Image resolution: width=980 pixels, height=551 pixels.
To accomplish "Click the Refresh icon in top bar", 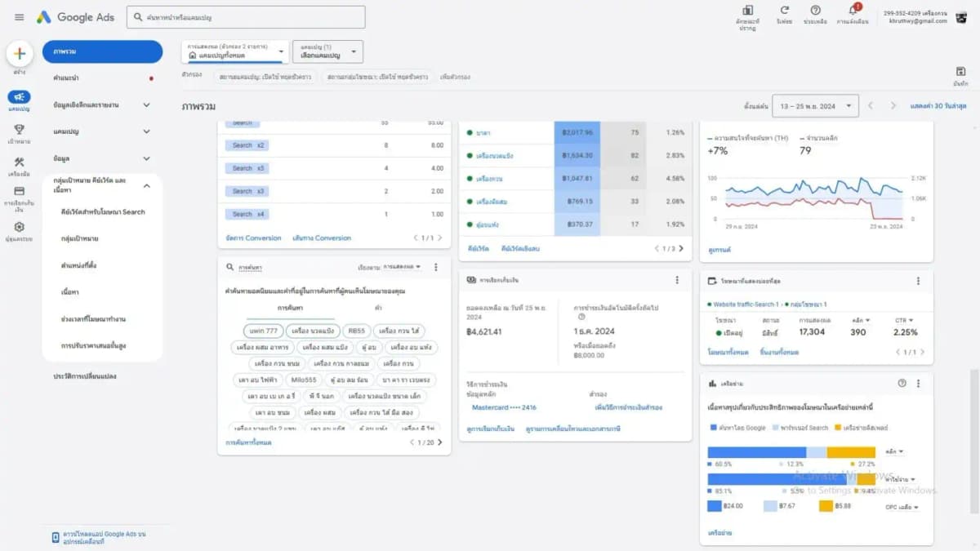I will point(784,11).
